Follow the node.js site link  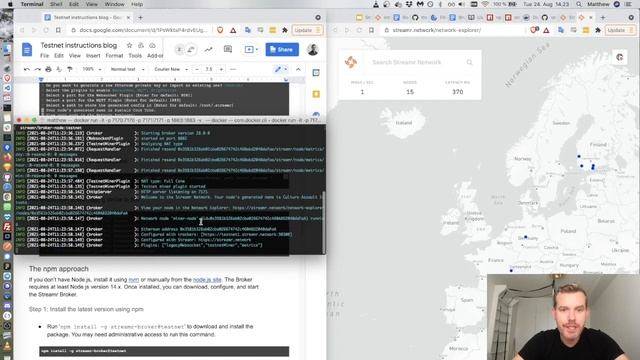pos(207,280)
